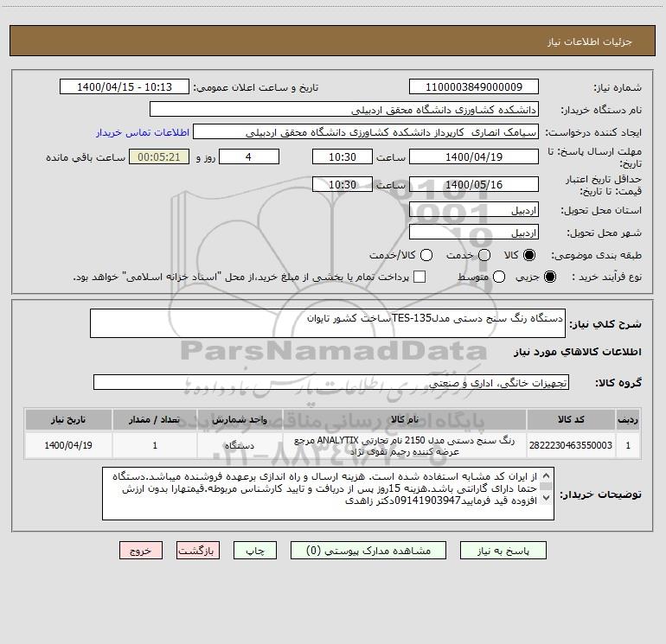
Task: Click the پاسخ به نیاز button
Action: (x=503, y=550)
